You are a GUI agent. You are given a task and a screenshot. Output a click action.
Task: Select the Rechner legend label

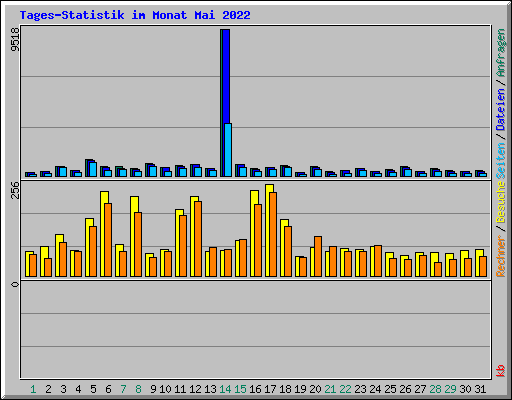(501, 256)
